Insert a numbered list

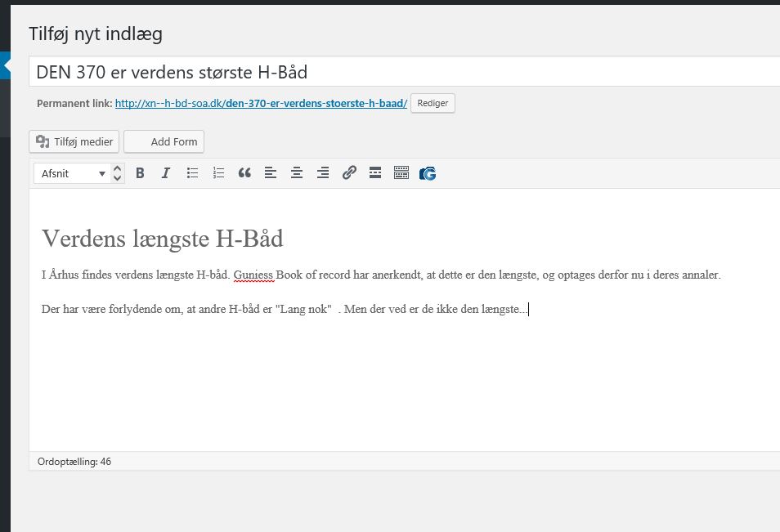coord(218,173)
